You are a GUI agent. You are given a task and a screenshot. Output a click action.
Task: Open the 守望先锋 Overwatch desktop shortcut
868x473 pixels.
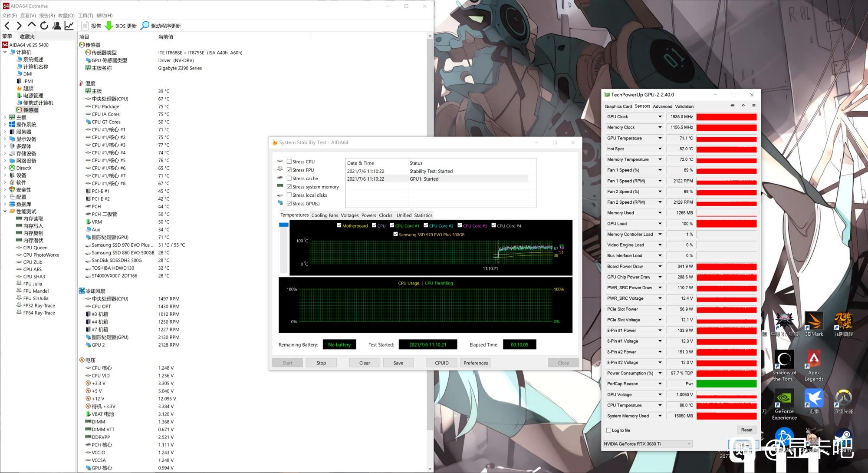coord(843,401)
